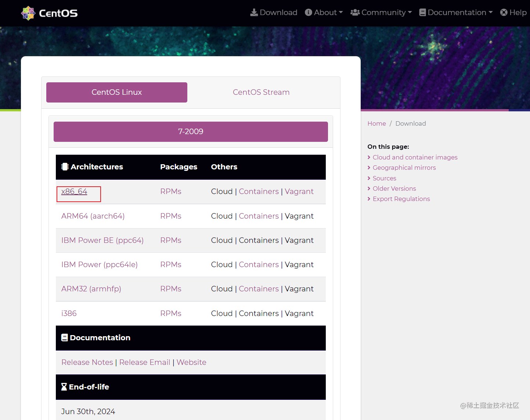Click the Download tray icon in navbar
The width and height of the screenshot is (530, 420).
(254, 12)
